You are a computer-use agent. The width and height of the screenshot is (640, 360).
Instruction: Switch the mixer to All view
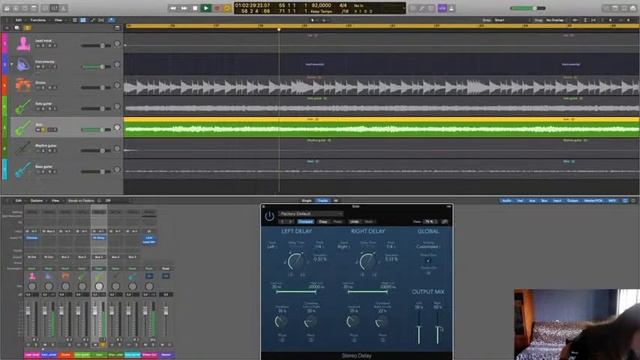point(336,201)
